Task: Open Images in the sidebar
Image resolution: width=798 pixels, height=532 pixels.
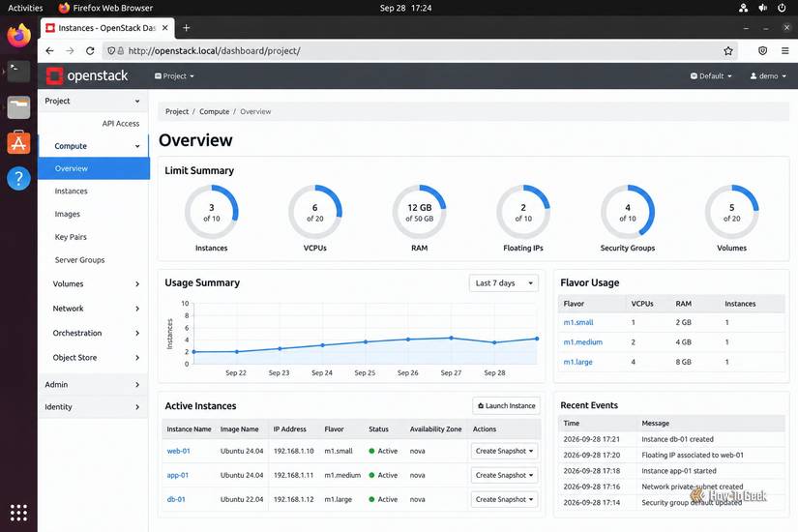Action: pyautogui.click(x=67, y=214)
